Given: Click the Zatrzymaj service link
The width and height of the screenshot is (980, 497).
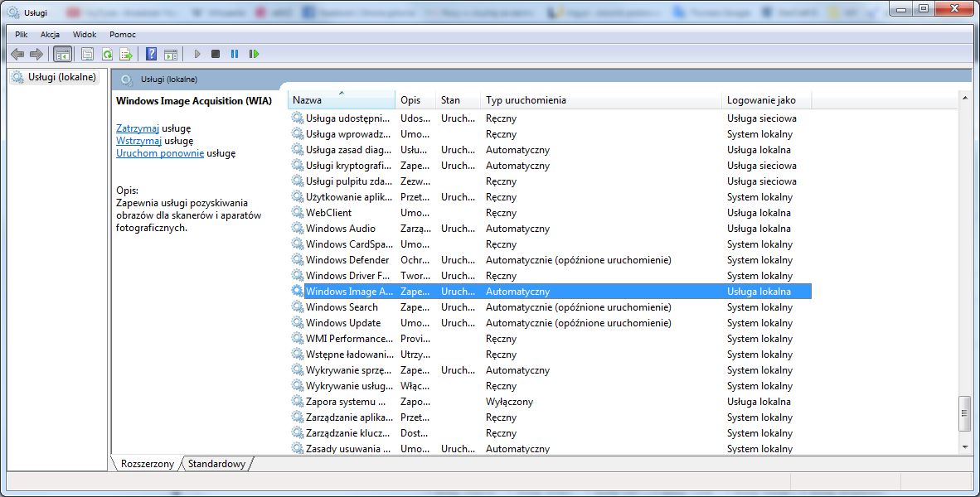Looking at the screenshot, I should tap(138, 128).
